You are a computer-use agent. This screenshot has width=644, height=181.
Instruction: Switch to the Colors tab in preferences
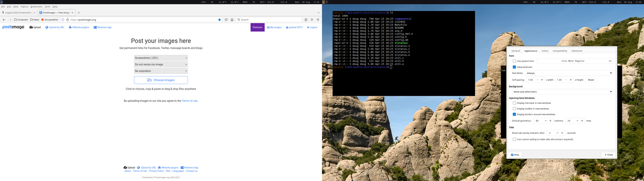[x=545, y=51]
